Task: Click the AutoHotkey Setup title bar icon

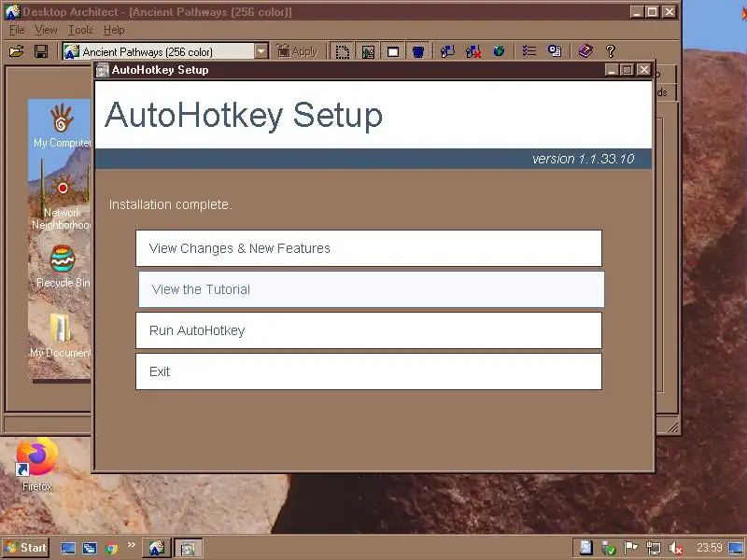Action: (x=102, y=70)
